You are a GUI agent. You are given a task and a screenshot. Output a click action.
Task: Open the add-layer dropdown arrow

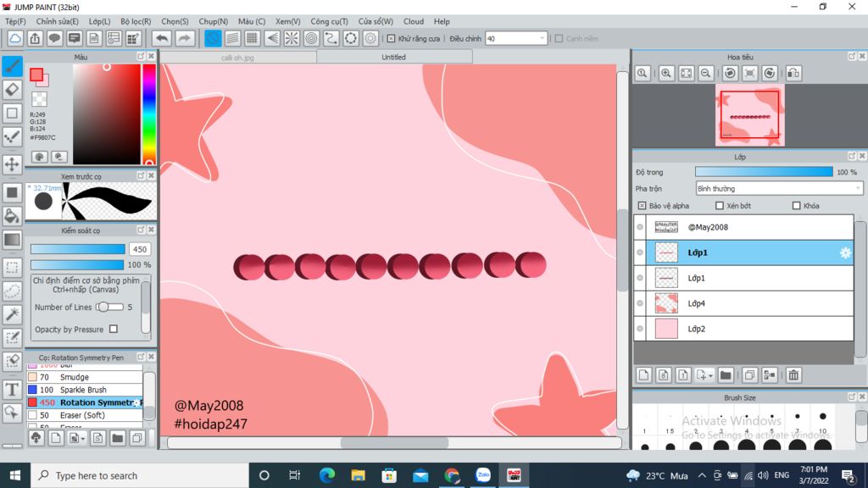pyautogui.click(x=709, y=375)
